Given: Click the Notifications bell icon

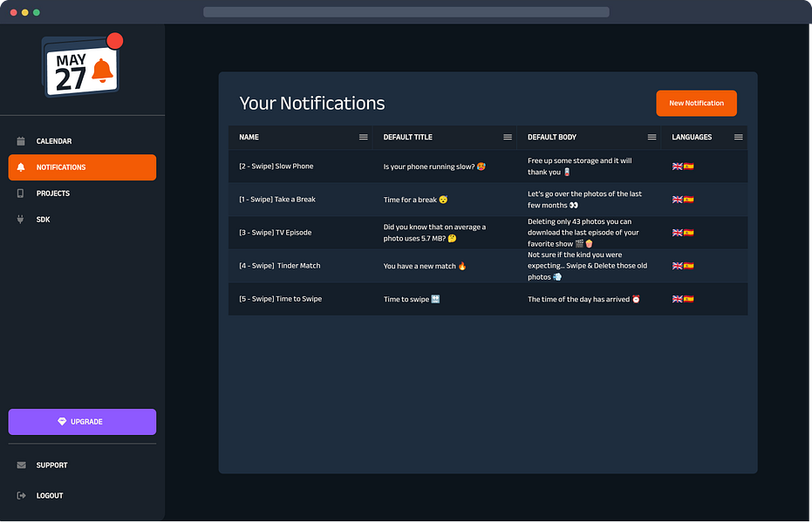Looking at the screenshot, I should [x=20, y=166].
